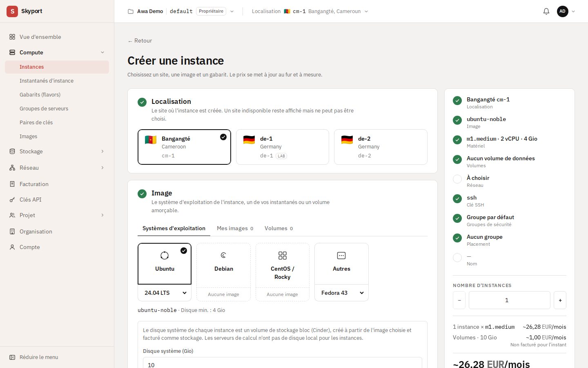Click the Clés API key icon
Viewport: 588px width, 368px height.
click(x=12, y=200)
